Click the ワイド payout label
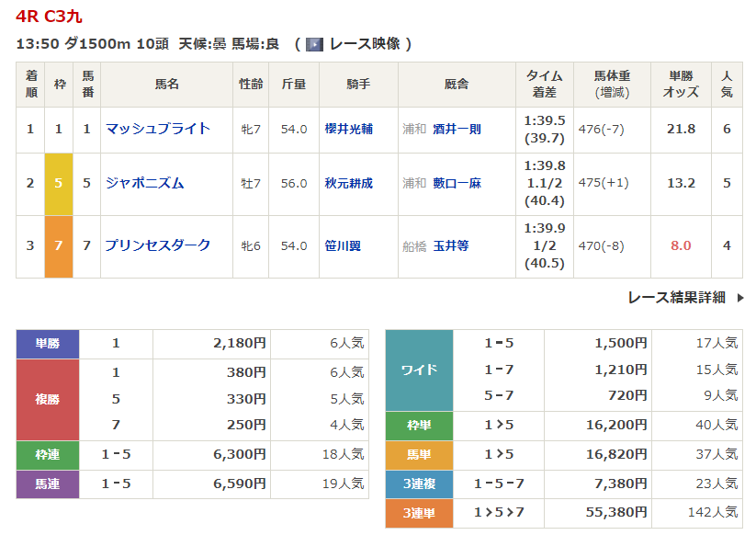The image size is (756, 535). [x=420, y=370]
